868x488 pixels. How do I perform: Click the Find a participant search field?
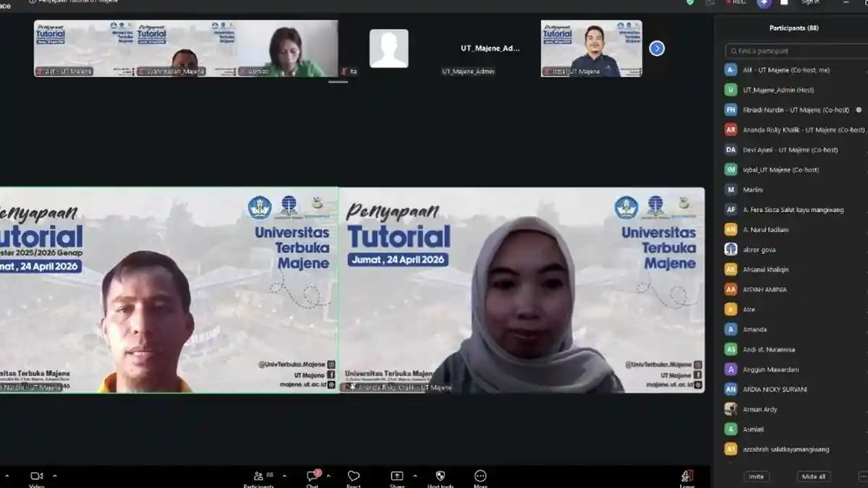point(796,51)
